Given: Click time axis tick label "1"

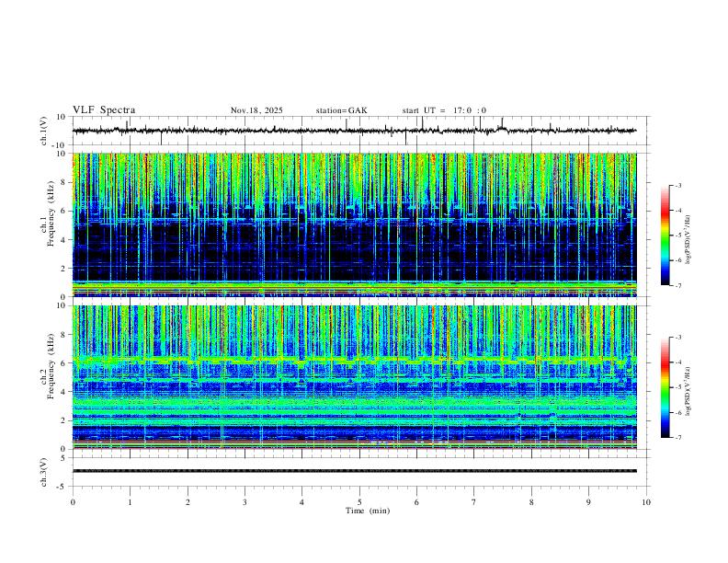Looking at the screenshot, I should pyautogui.click(x=130, y=502).
